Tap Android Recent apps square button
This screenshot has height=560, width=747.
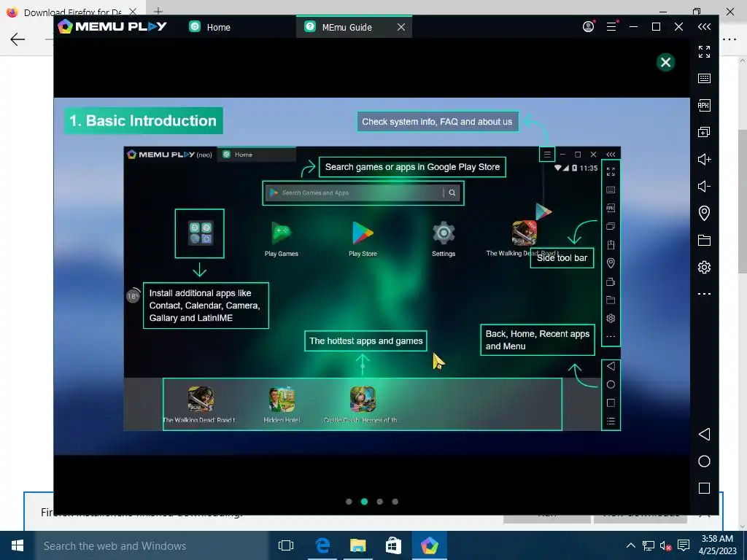click(x=704, y=488)
